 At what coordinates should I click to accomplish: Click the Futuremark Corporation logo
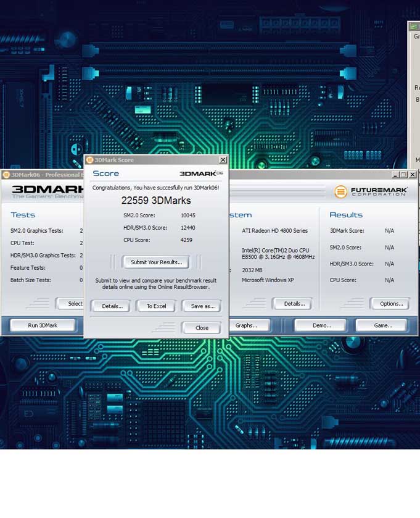[371, 191]
